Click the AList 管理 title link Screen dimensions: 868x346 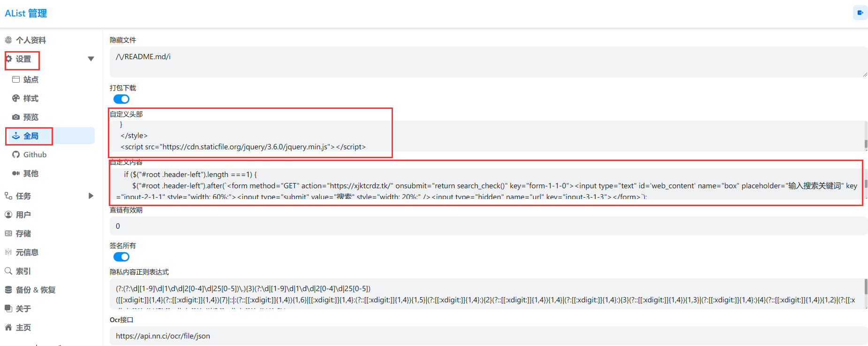point(26,14)
